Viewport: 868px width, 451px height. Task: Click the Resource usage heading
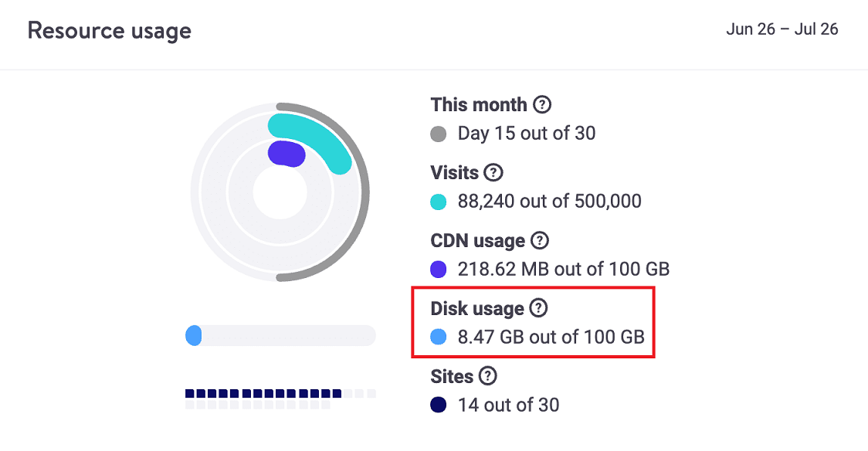click(x=110, y=32)
